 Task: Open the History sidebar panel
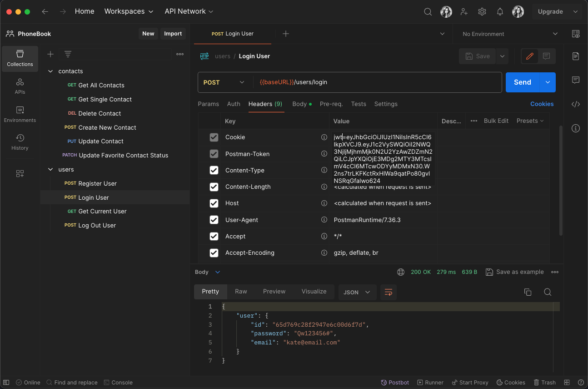click(x=20, y=142)
